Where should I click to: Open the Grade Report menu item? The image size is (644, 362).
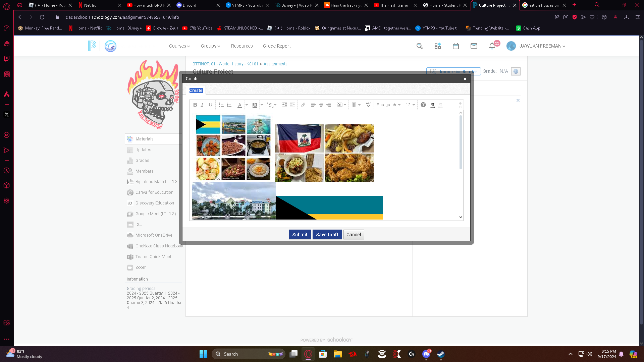click(276, 46)
